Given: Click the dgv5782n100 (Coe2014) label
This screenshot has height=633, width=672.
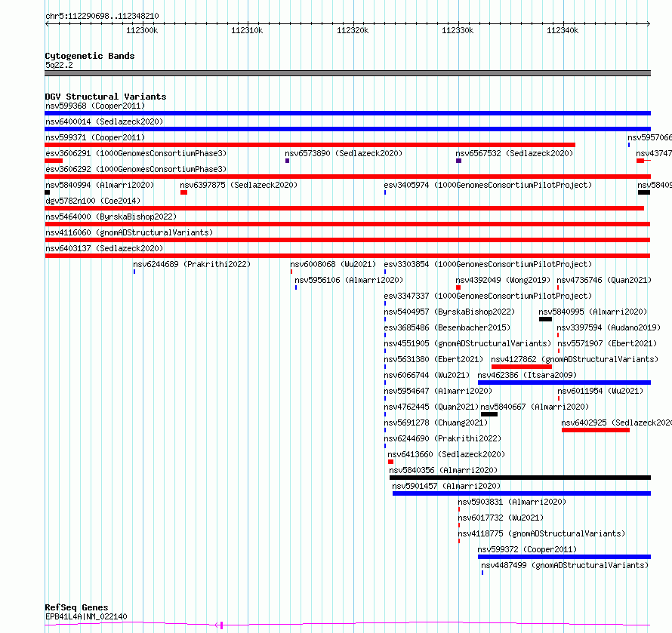Looking at the screenshot, I should coord(93,201).
